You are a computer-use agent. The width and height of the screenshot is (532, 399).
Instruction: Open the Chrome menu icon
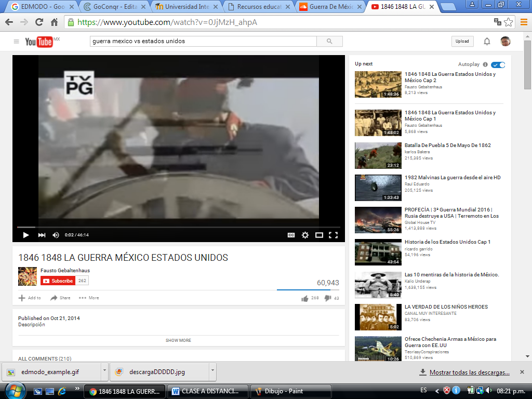[524, 22]
